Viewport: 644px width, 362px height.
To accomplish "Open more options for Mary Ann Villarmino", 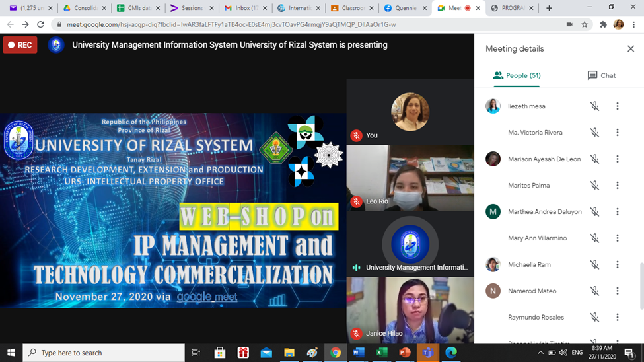I will coord(618,238).
